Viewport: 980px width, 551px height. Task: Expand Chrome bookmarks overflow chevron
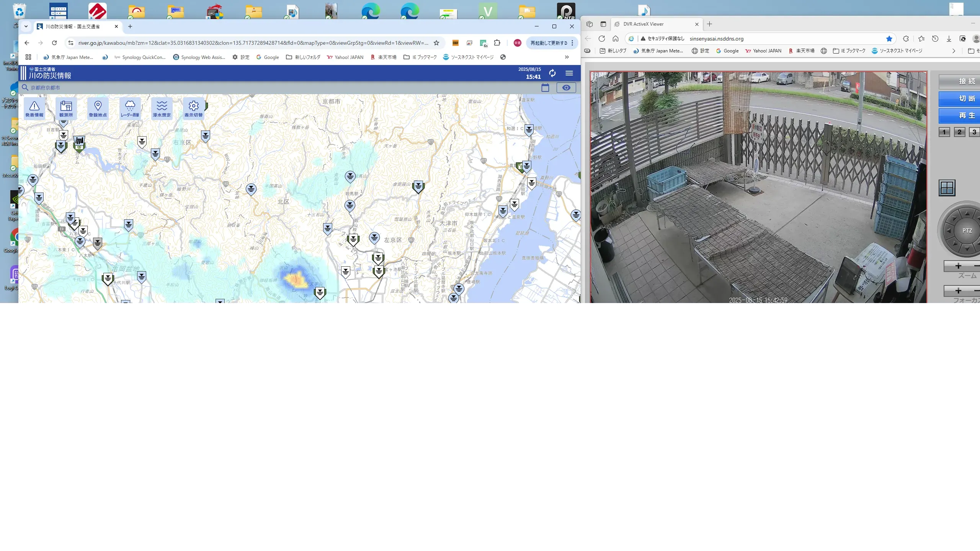[567, 57]
